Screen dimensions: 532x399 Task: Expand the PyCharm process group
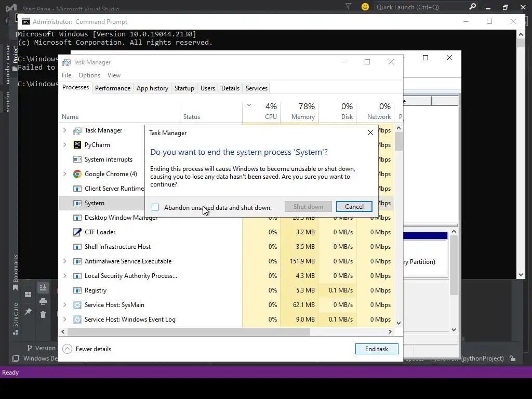coord(65,145)
